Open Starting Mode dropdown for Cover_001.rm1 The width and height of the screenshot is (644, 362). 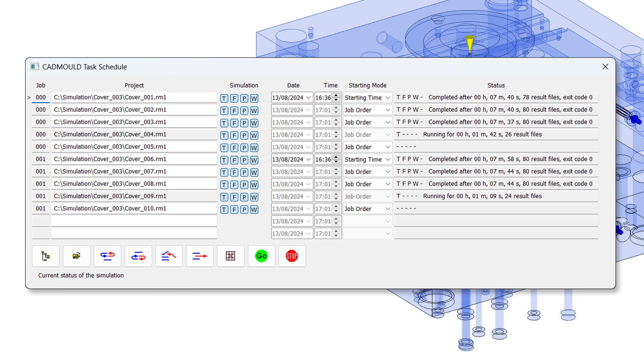[387, 98]
